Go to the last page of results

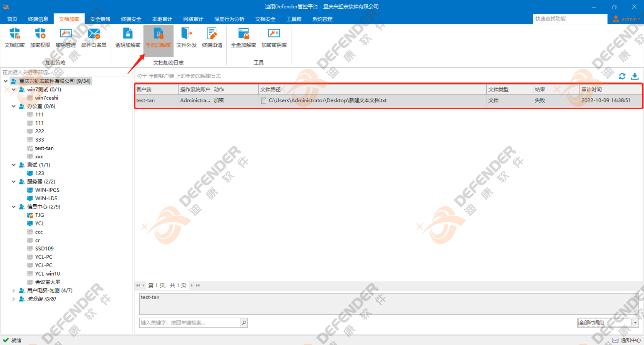coord(198,285)
